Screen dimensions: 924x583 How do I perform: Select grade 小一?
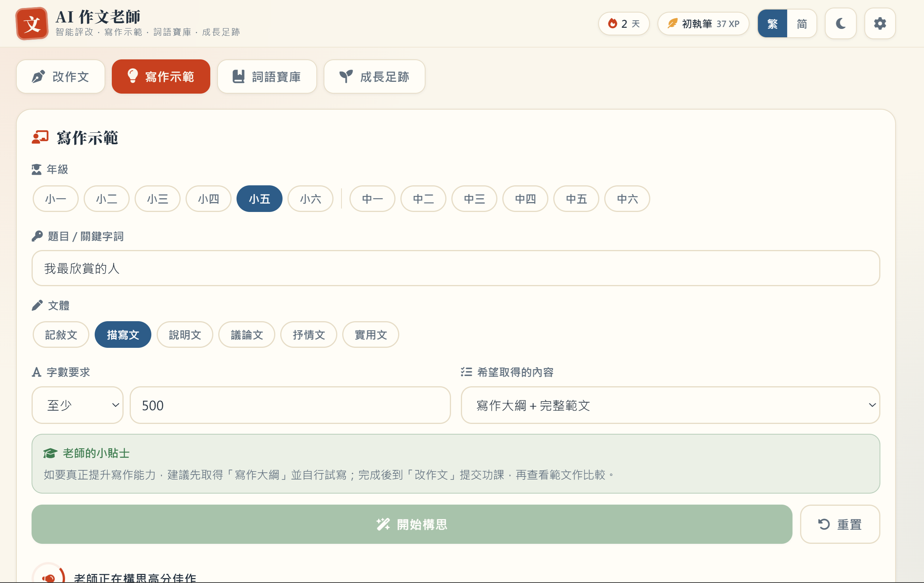(56, 199)
